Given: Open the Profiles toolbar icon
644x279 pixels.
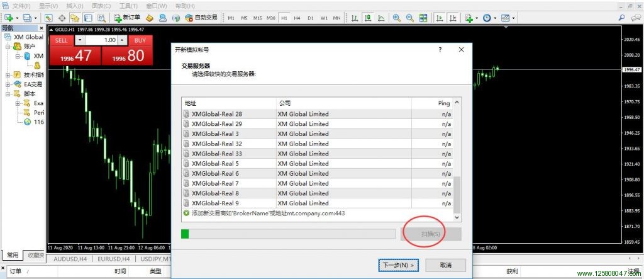Looking at the screenshot, I should [27, 18].
